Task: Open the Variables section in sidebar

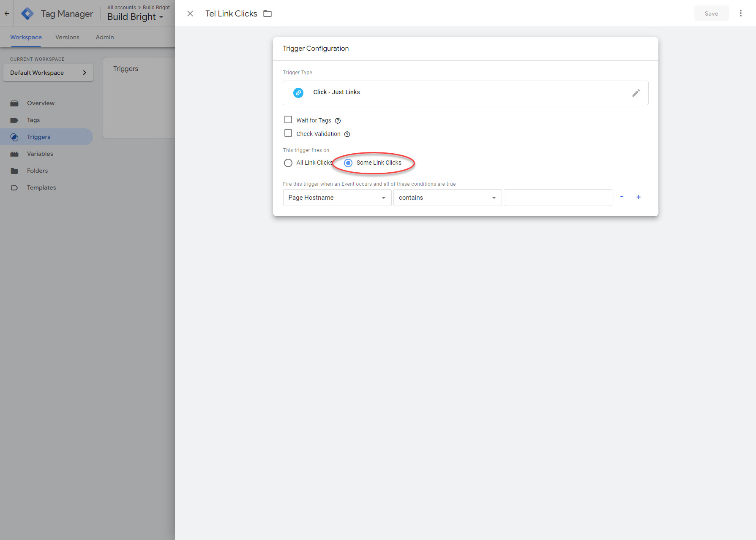Action: [x=40, y=154]
